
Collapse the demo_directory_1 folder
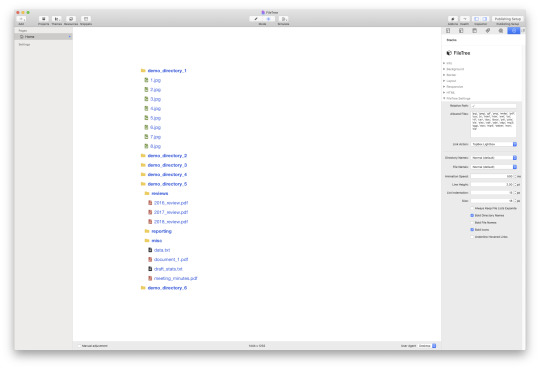click(167, 71)
